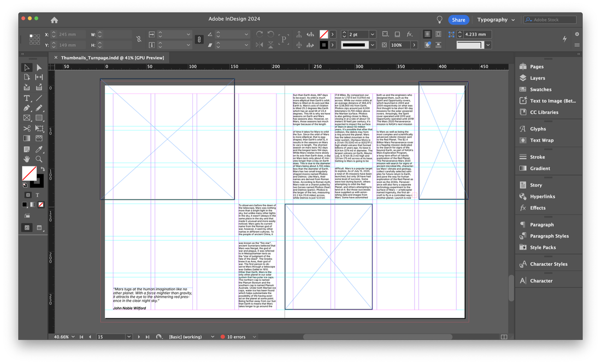This screenshot has height=364, width=601.
Task: Select the Eyedropper tool
Action: pos(39,150)
